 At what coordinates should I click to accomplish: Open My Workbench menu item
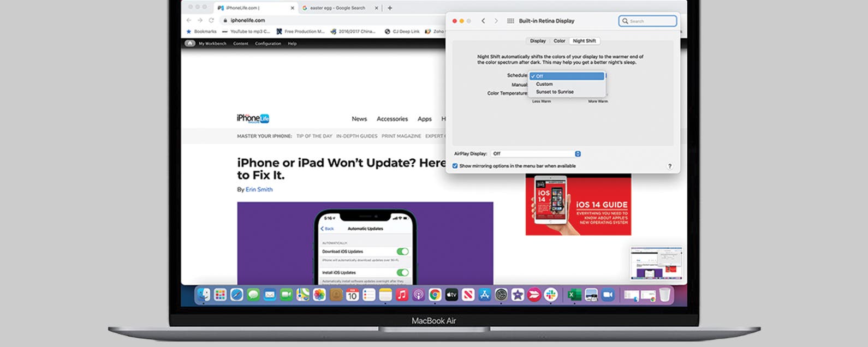(212, 44)
